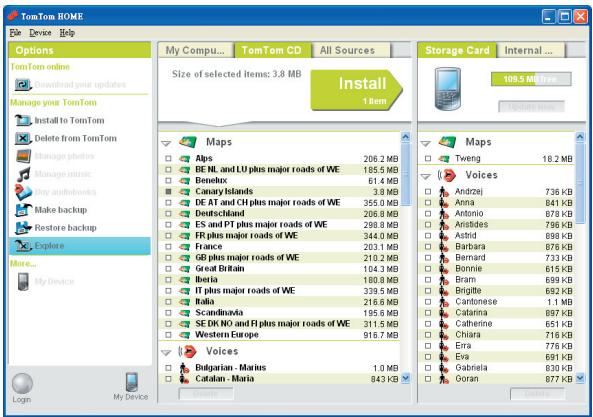Collapse the Maps section in Storage Card list
Viewport: 593px width, 417px height.
pos(425,143)
